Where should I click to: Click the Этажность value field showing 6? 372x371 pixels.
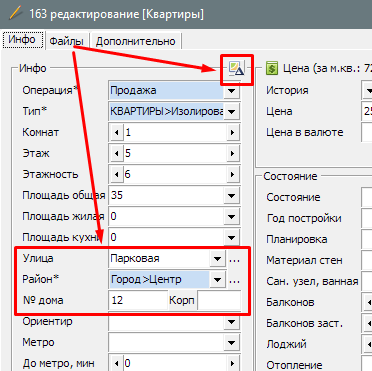175,175
